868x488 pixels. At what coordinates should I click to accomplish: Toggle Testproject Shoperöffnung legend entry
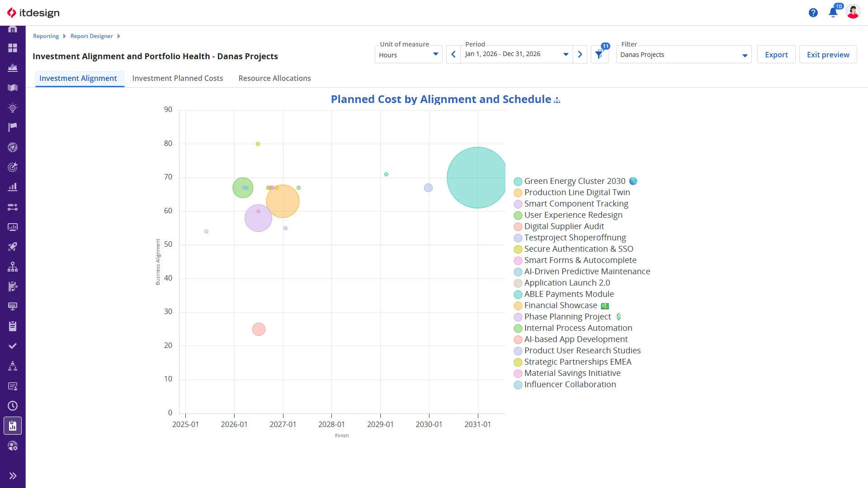[570, 238]
